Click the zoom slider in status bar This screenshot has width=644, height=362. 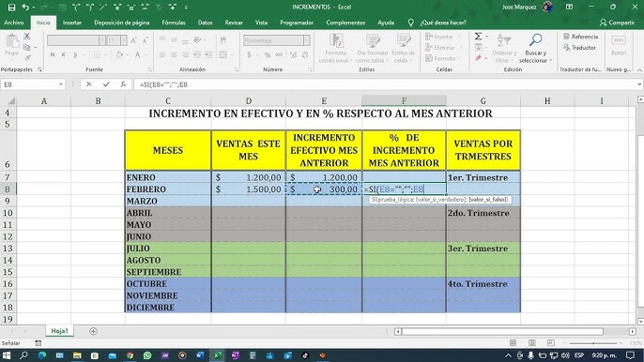click(593, 342)
